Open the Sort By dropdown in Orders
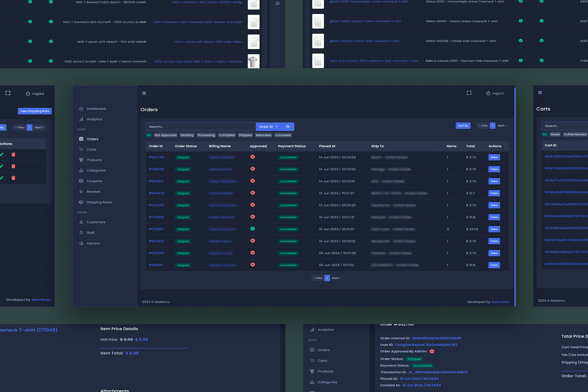The image size is (588, 392). (463, 126)
